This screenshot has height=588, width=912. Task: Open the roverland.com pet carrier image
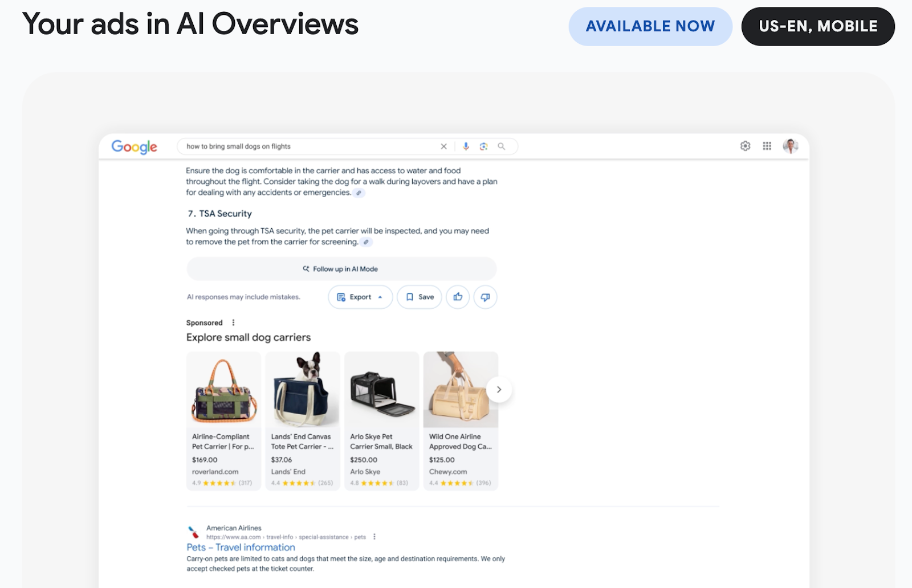(x=223, y=390)
